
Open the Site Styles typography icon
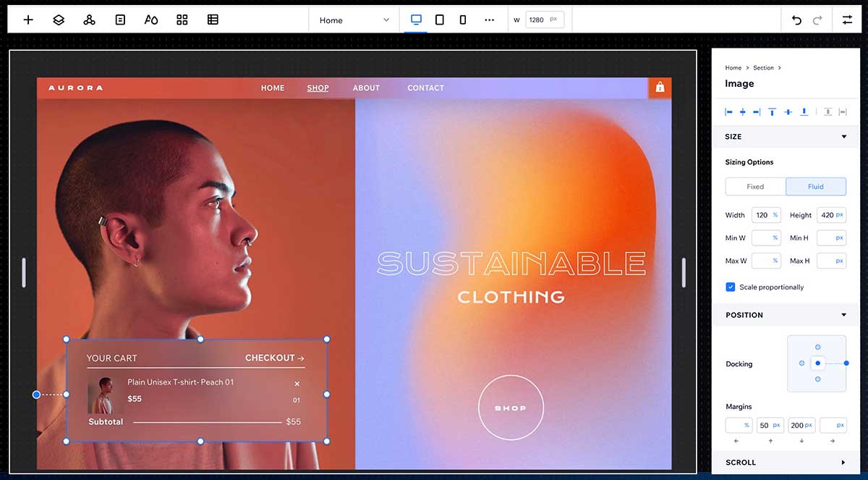pyautogui.click(x=151, y=20)
